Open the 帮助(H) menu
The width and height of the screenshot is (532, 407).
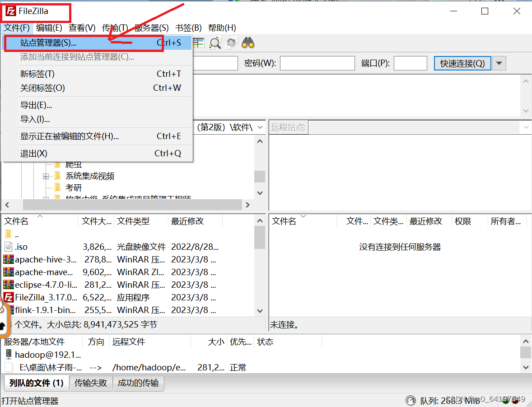coord(222,28)
